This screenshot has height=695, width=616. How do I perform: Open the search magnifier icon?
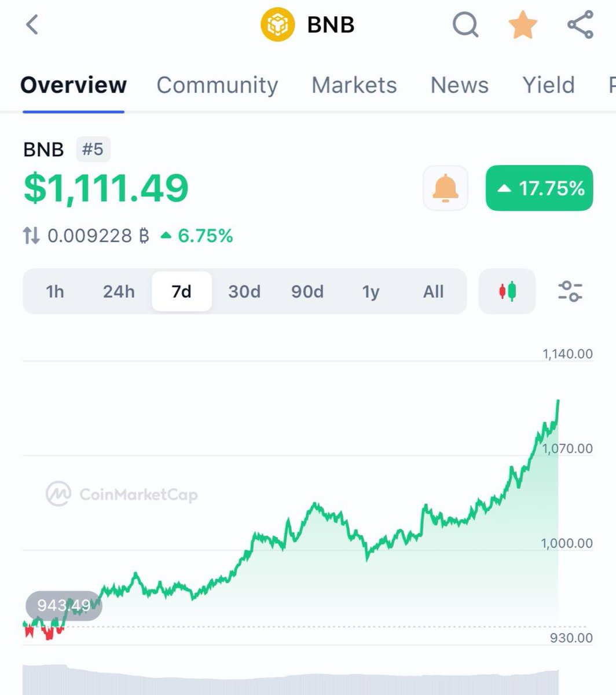465,25
